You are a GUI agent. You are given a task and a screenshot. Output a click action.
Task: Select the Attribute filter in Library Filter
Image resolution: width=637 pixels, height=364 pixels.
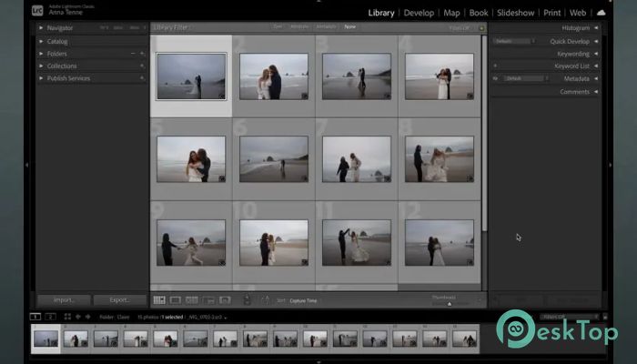click(x=299, y=26)
